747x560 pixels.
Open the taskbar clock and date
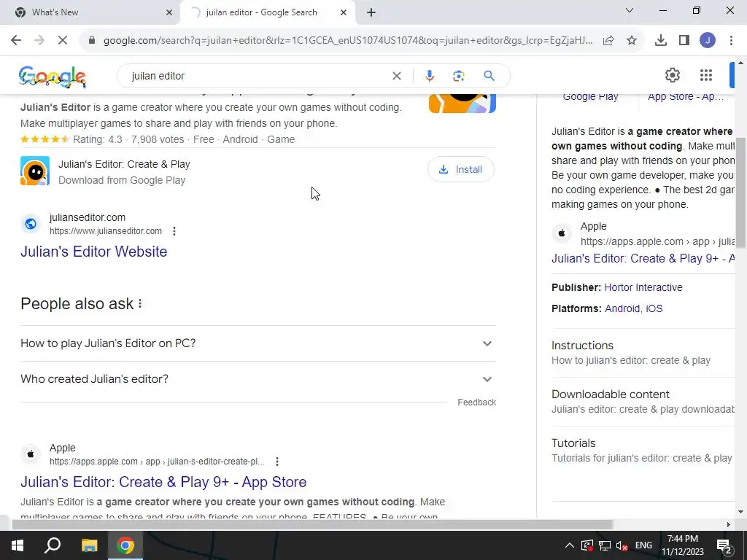[683, 545]
